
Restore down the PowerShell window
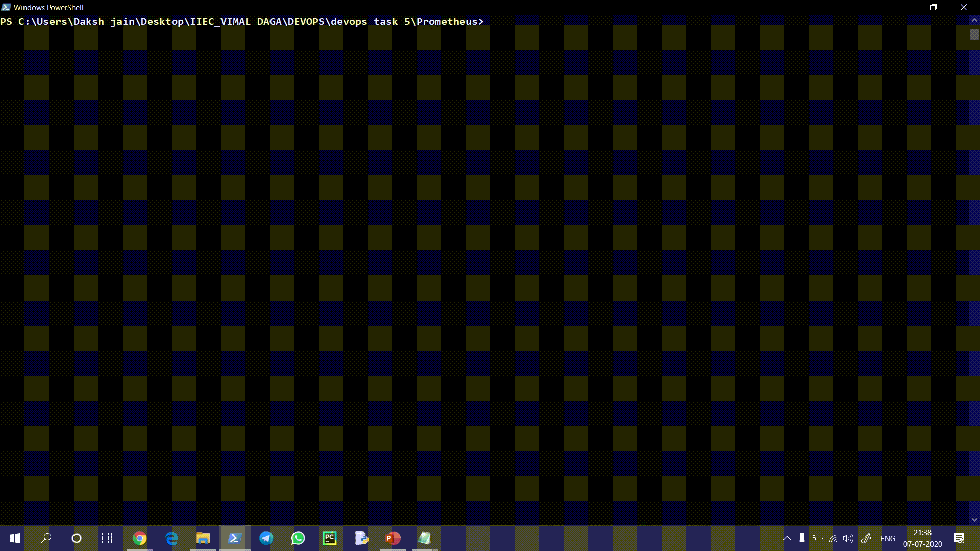click(934, 7)
